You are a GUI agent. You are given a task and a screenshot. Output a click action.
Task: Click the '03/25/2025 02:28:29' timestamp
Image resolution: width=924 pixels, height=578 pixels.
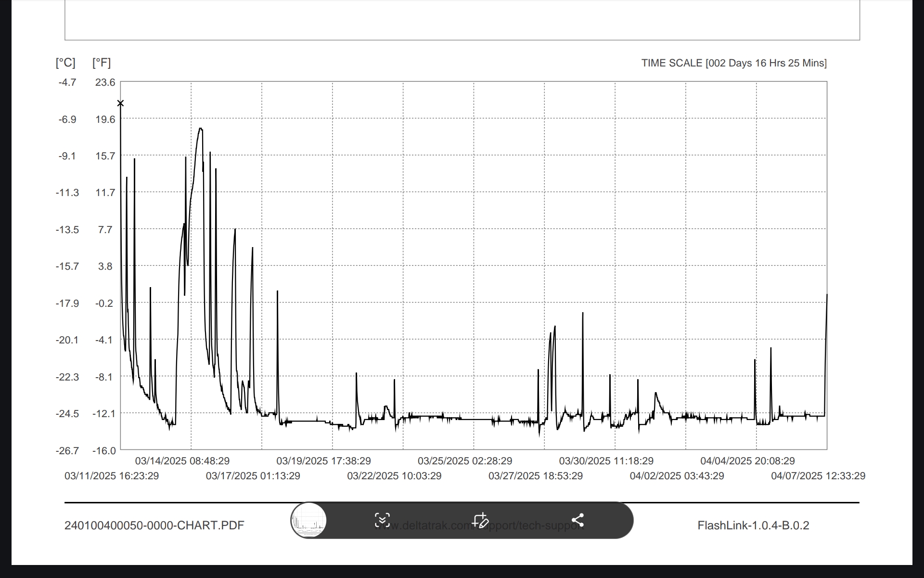[465, 461]
